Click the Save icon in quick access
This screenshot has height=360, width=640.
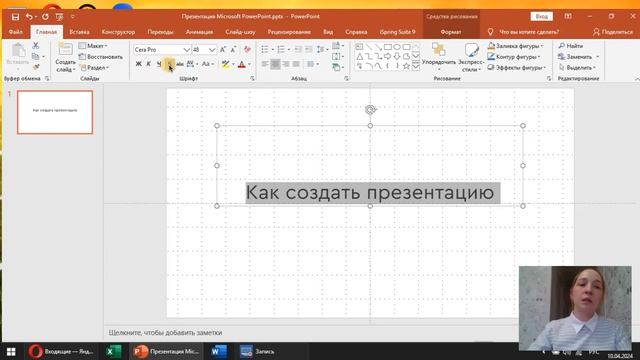(x=15, y=17)
